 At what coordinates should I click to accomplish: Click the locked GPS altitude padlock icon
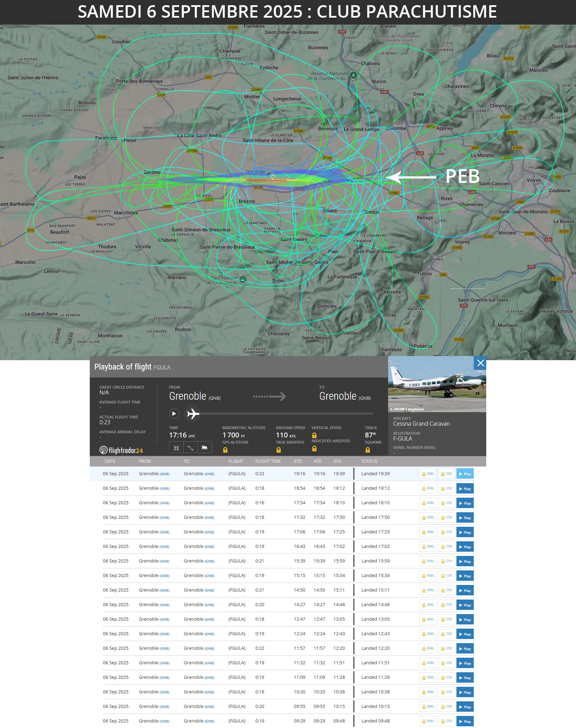[x=225, y=450]
